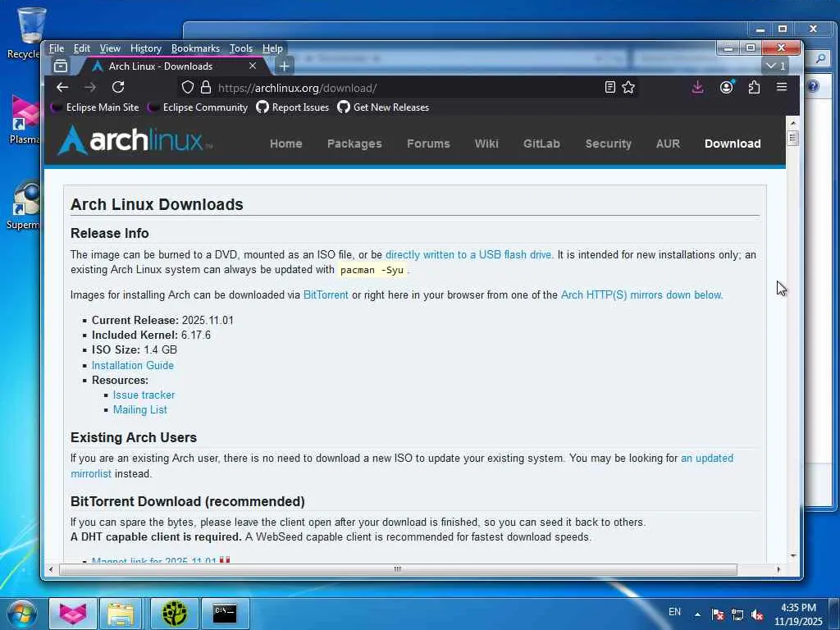Go to Home in Arch navigation
This screenshot has width=840, height=630.
[286, 144]
